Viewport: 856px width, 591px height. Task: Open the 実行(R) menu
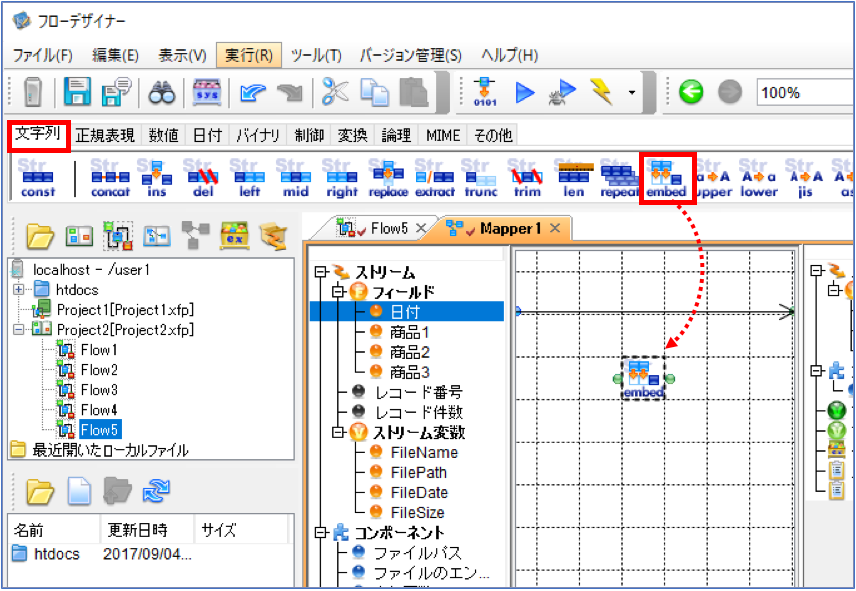click(x=249, y=55)
